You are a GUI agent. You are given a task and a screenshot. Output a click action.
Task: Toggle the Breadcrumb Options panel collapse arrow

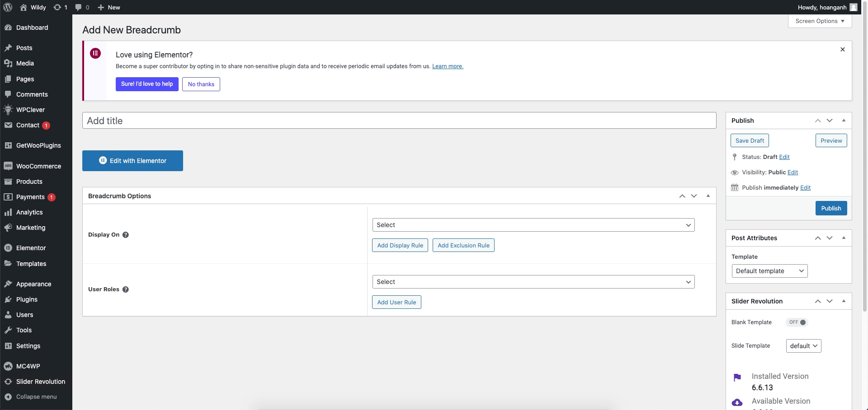[708, 196]
